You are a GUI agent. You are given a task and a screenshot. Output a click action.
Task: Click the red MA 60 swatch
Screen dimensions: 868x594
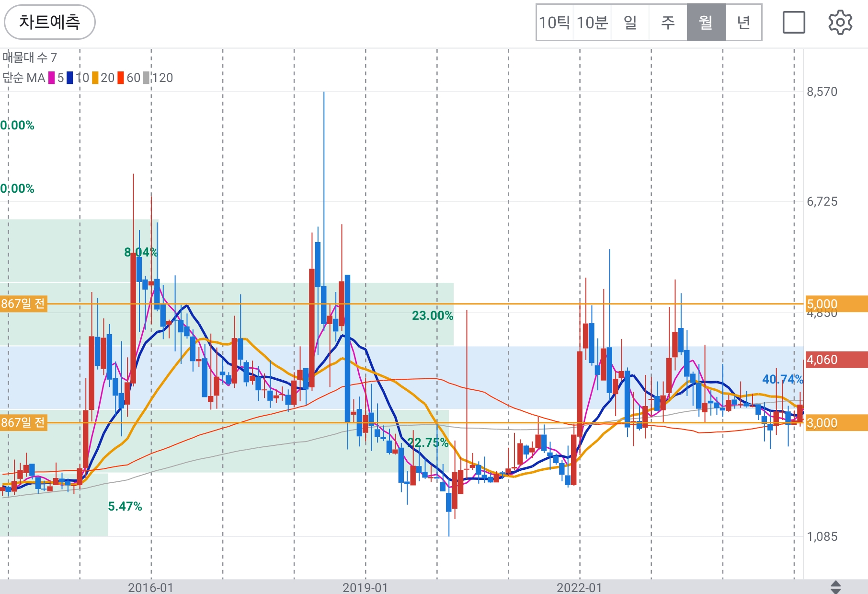[x=121, y=78]
